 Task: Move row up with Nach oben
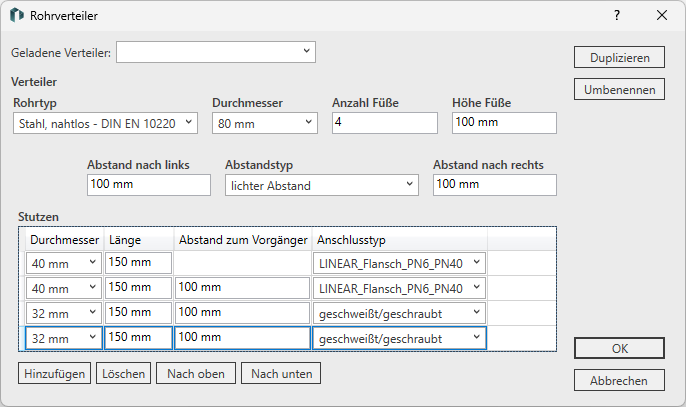(x=196, y=373)
